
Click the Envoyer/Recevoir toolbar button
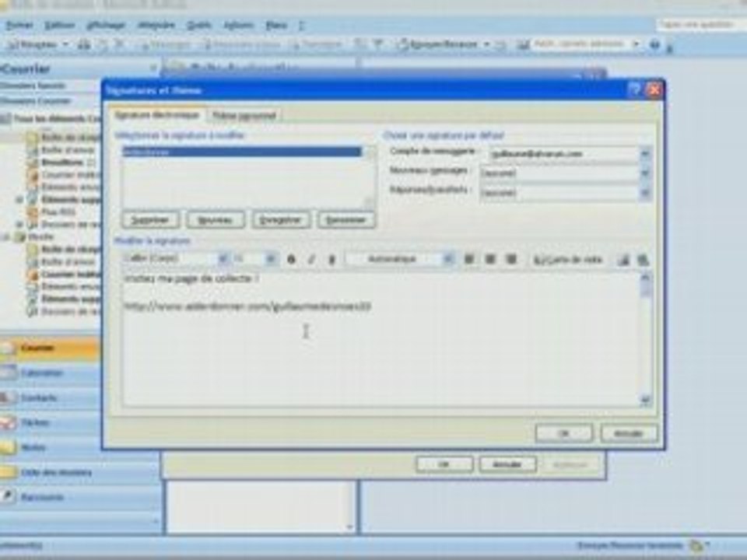pos(438,45)
